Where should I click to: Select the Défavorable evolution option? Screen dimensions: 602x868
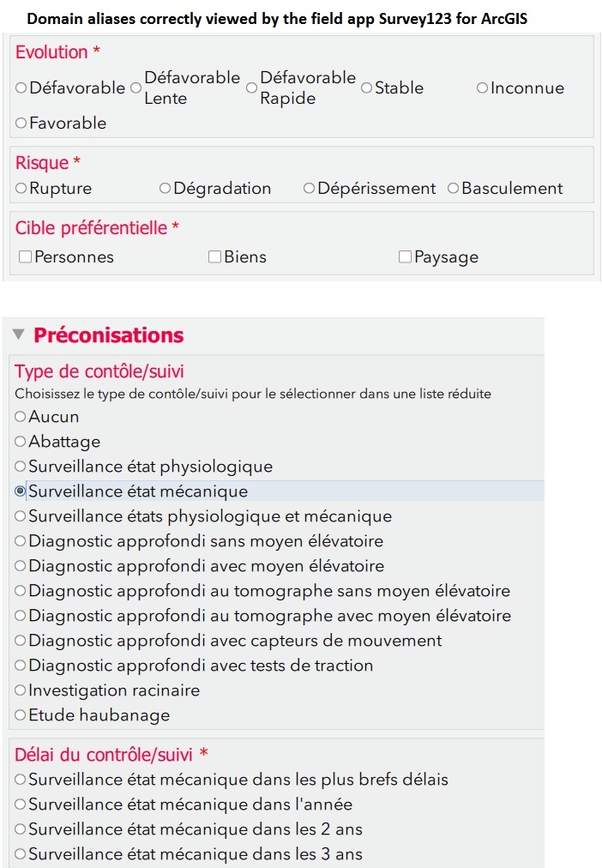(20, 87)
